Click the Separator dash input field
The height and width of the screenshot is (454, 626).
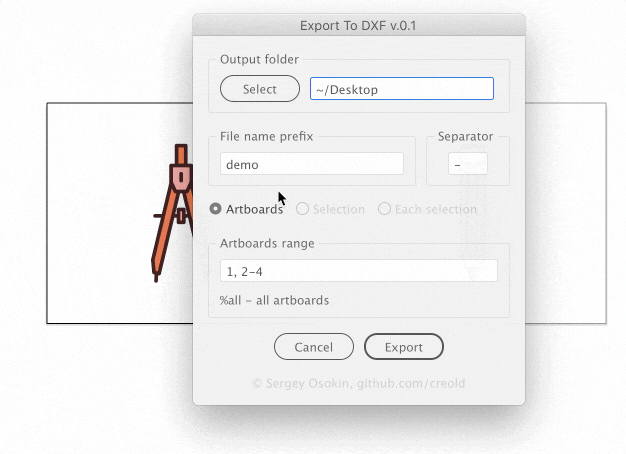coord(468,164)
